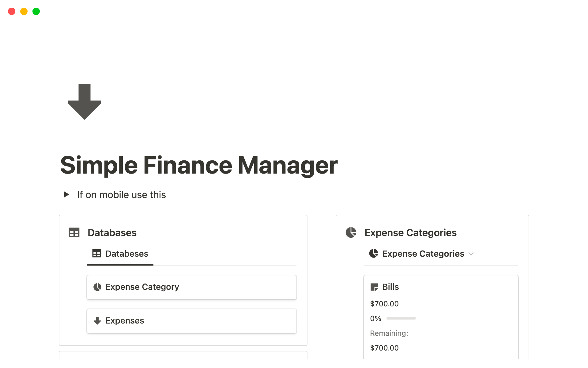Image resolution: width=588 pixels, height=368 pixels.
Task: Click the table icon on the Databeses tab
Action: pyautogui.click(x=96, y=254)
